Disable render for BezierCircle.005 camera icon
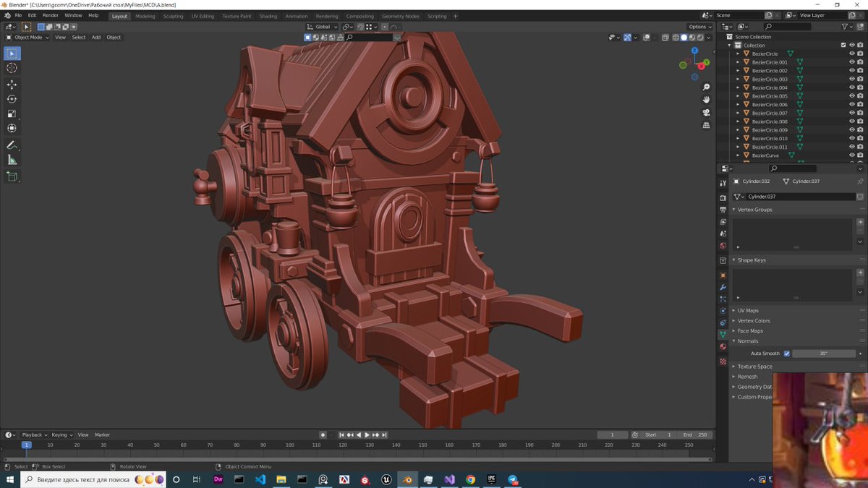Image resolution: width=868 pixels, height=488 pixels. 860,96
